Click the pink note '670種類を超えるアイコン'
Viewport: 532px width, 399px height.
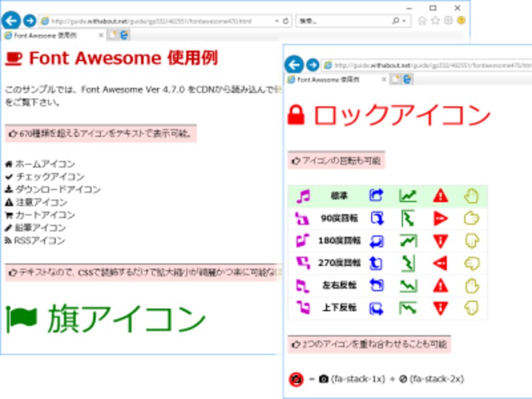click(101, 134)
